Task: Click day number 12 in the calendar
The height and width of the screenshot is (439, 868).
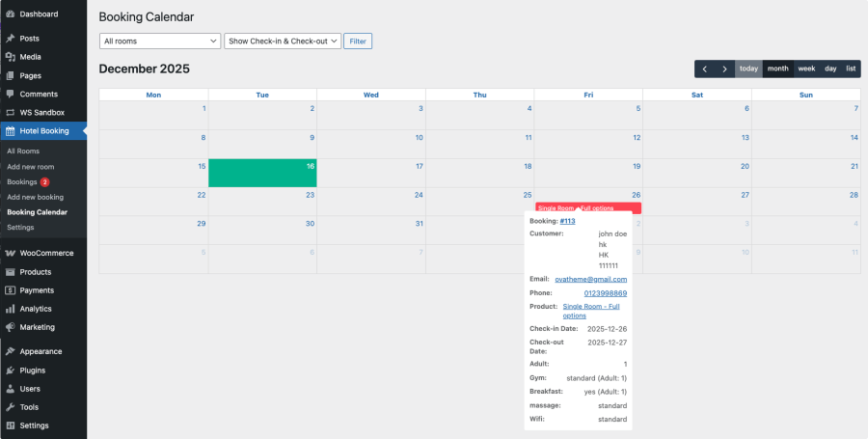Action: tap(637, 138)
